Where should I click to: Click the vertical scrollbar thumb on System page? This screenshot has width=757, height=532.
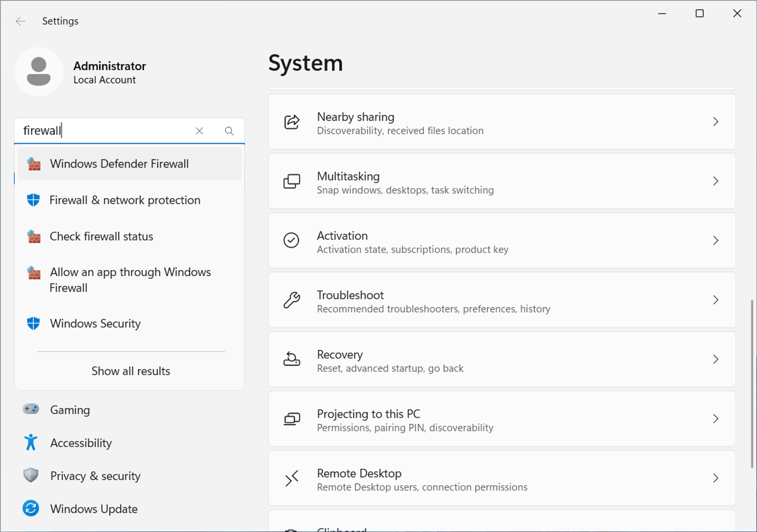point(752,384)
